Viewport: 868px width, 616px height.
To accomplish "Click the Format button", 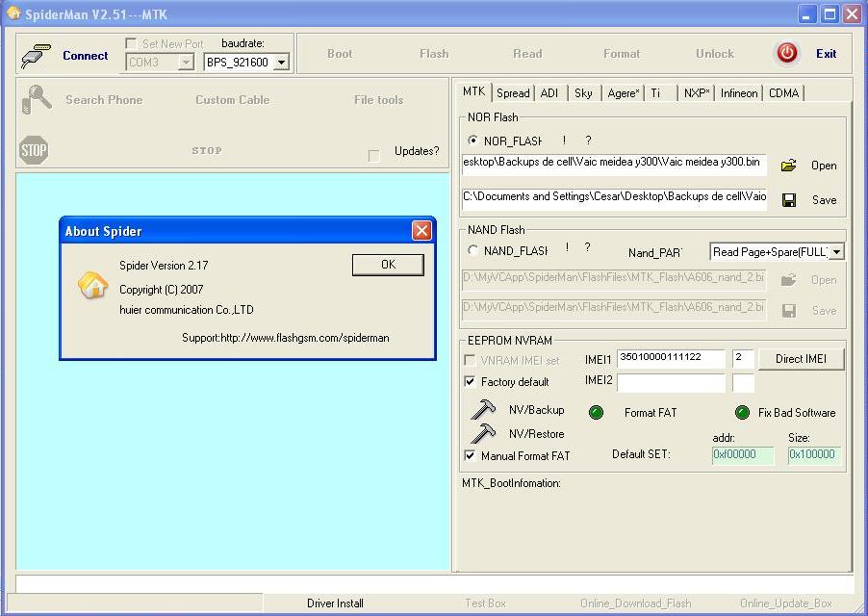I will [x=622, y=54].
